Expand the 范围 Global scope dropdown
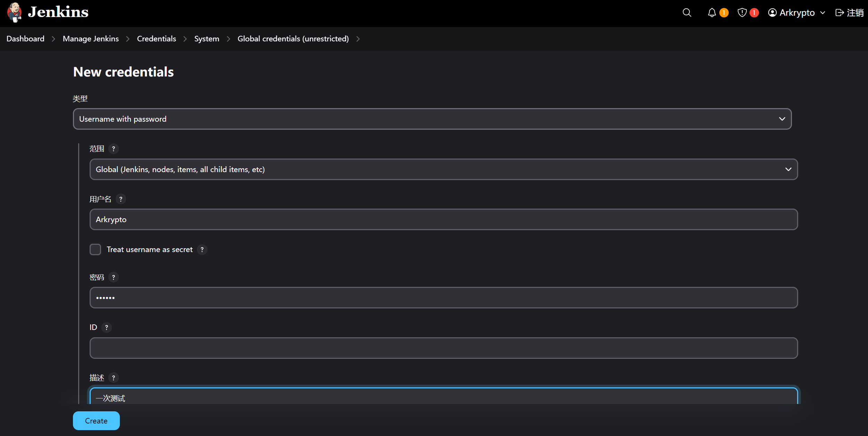Image resolution: width=868 pixels, height=436 pixels. point(443,169)
